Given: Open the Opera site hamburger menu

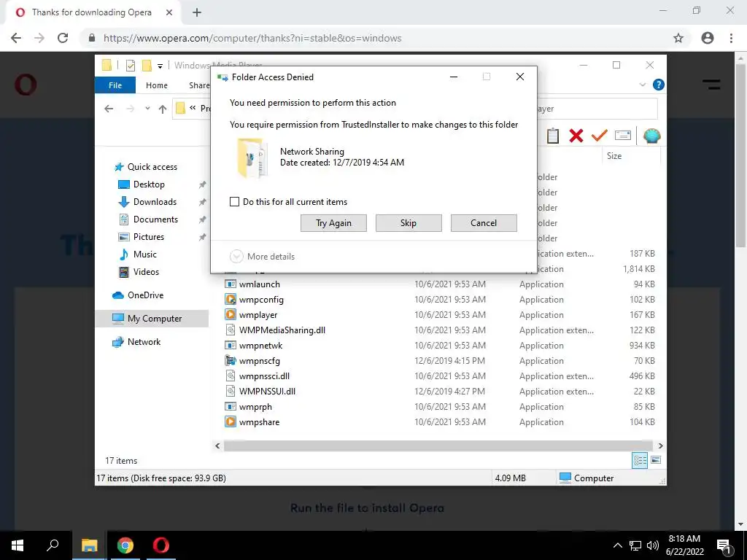Looking at the screenshot, I should (x=711, y=85).
